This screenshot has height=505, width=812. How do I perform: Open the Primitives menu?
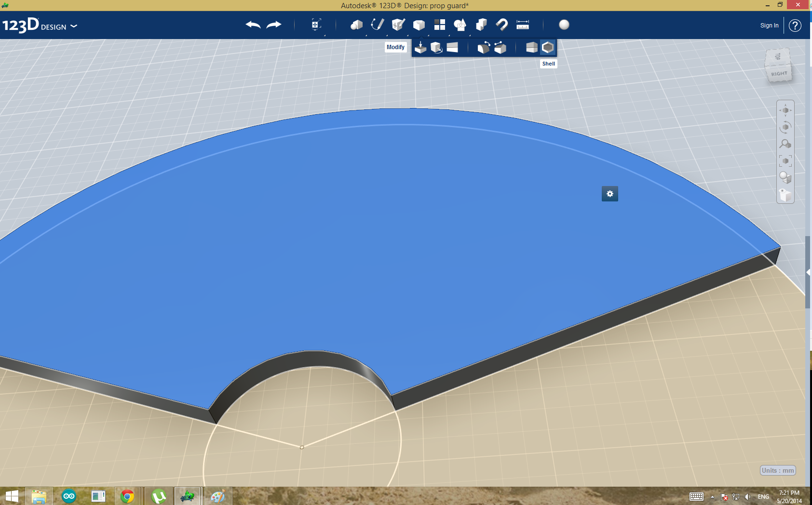[x=356, y=25]
